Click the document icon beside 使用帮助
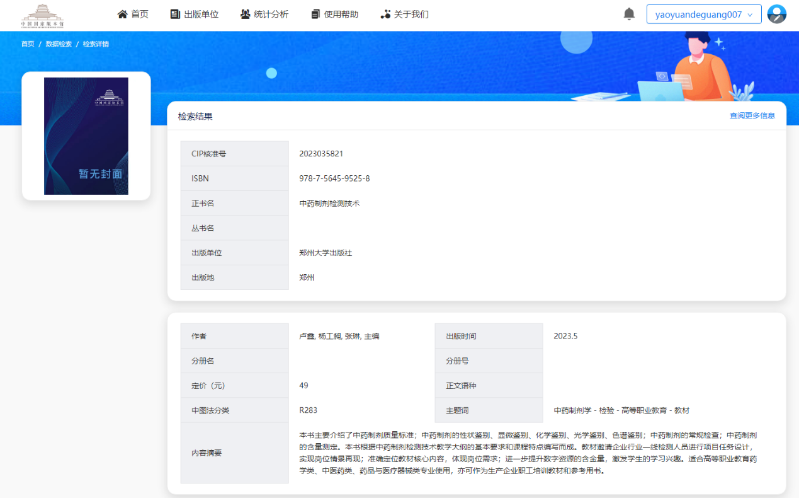The width and height of the screenshot is (799, 498). pos(316,14)
